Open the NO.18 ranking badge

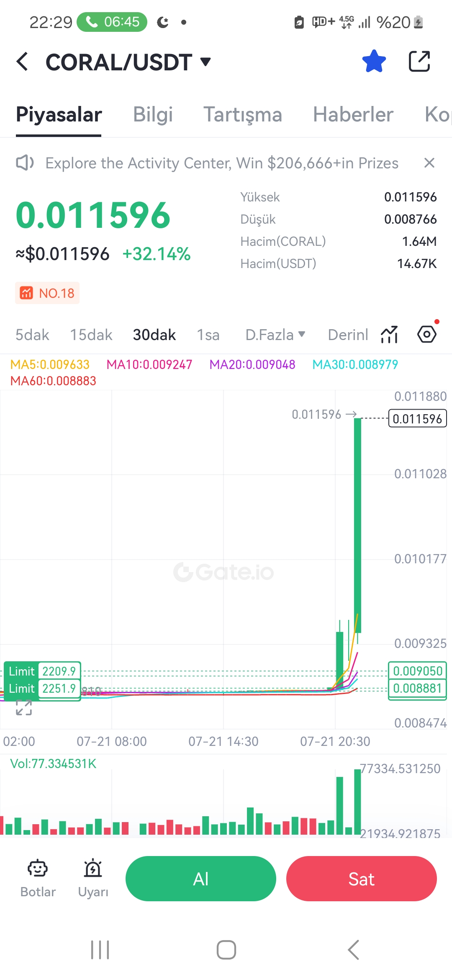[47, 293]
